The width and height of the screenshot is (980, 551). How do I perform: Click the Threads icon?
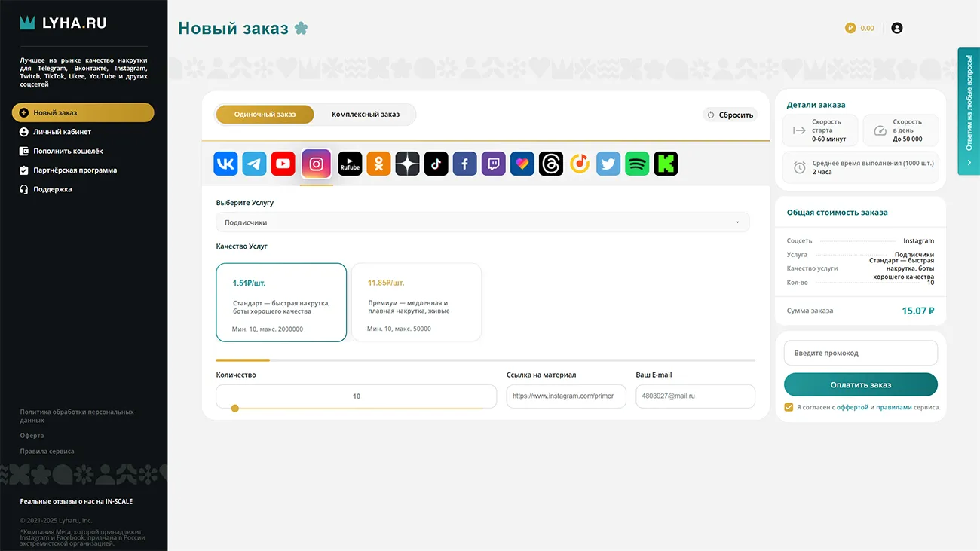coord(551,164)
